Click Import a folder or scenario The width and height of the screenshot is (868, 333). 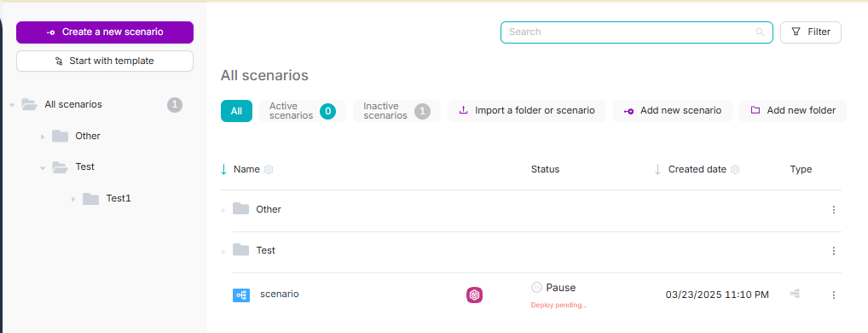[x=527, y=111]
